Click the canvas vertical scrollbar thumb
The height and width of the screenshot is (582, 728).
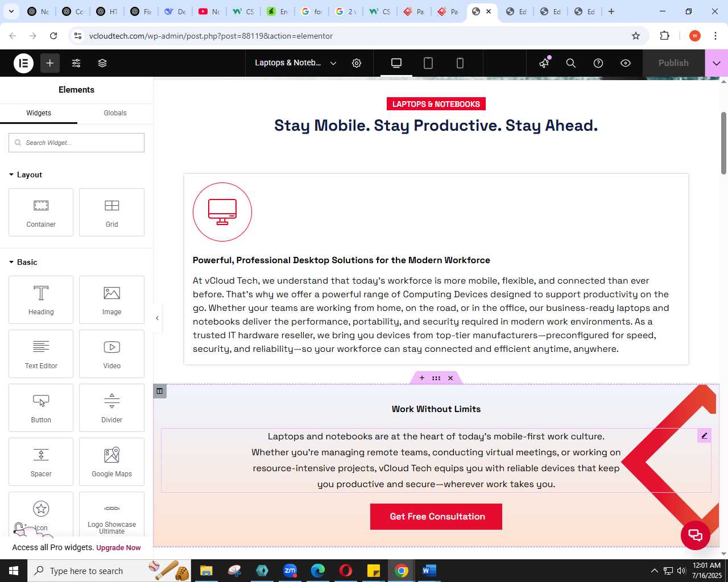coord(723,143)
